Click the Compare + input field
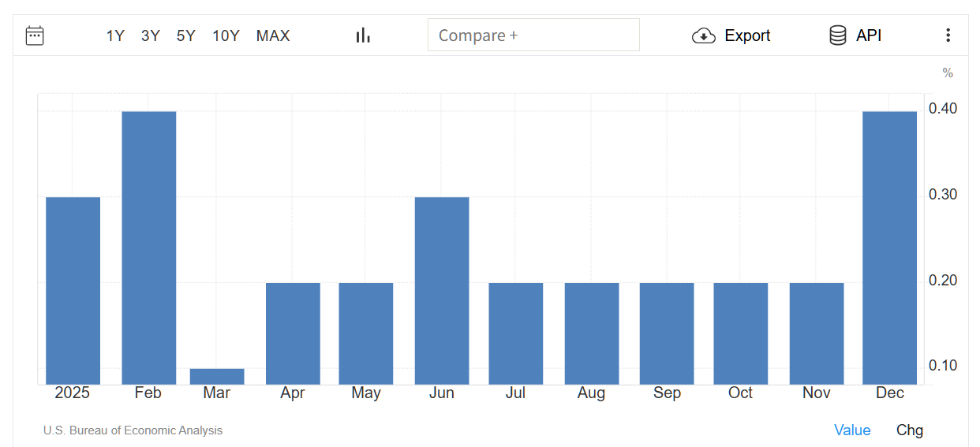The height and width of the screenshot is (447, 980). coord(533,35)
